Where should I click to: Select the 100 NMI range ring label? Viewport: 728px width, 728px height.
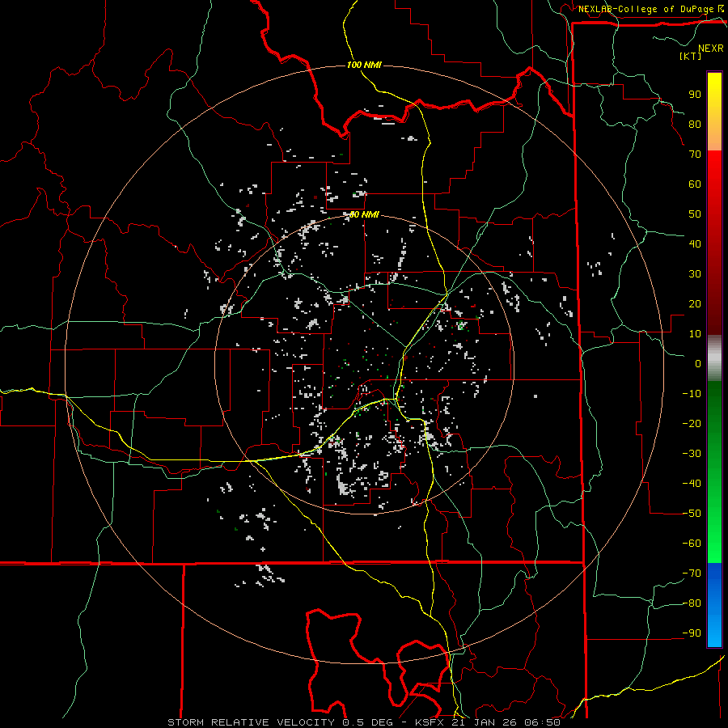coord(364,65)
